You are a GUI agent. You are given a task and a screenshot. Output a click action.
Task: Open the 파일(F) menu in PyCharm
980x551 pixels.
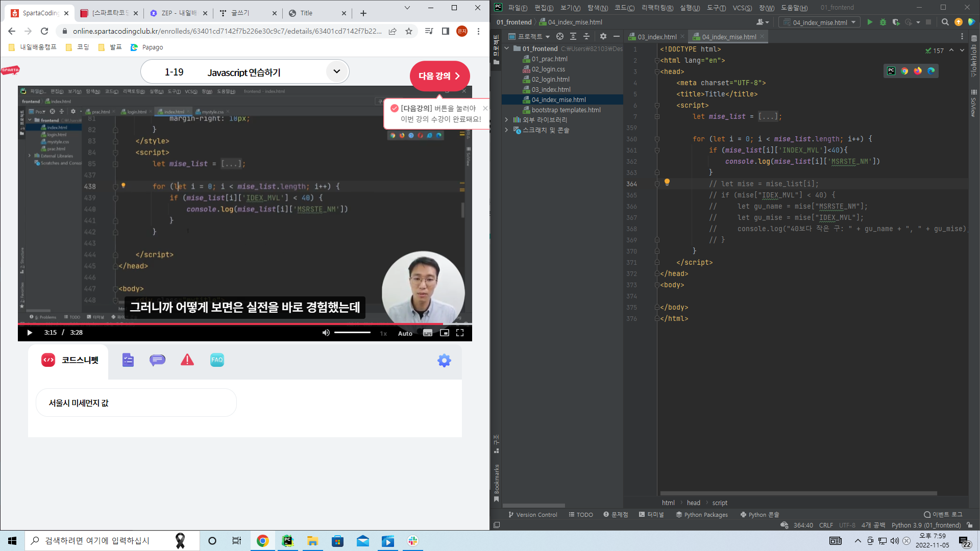(x=518, y=8)
